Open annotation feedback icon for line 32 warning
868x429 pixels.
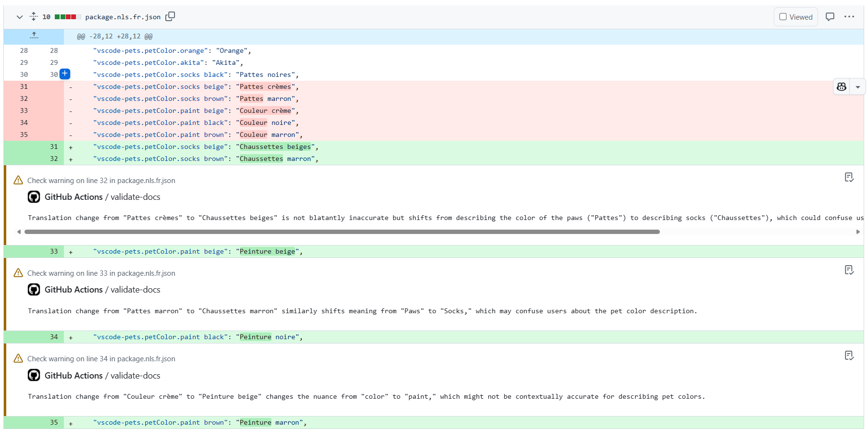[x=849, y=178]
